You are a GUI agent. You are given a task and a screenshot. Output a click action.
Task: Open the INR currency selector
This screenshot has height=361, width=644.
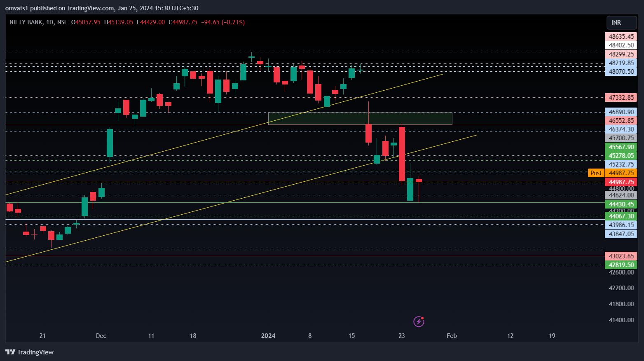(621, 23)
